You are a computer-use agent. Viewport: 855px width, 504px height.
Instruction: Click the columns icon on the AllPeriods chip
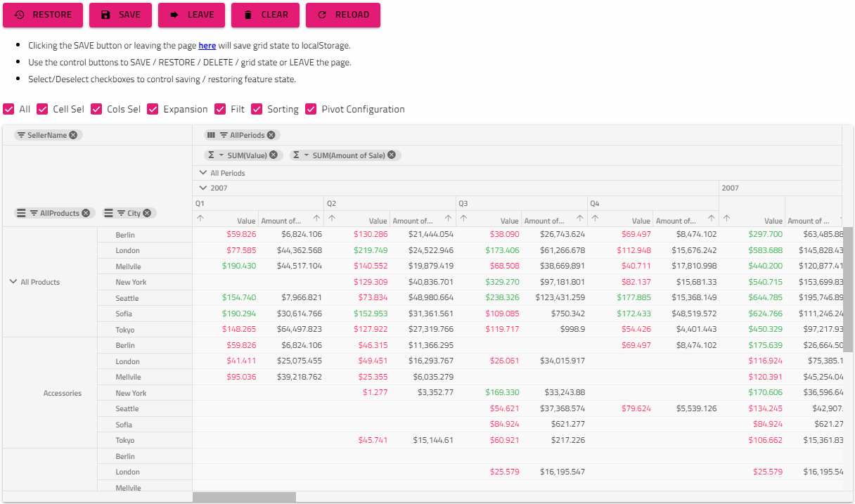tap(211, 134)
